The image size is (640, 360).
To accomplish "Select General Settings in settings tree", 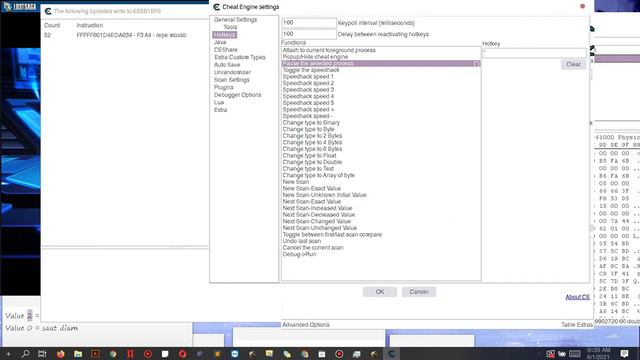I will (236, 20).
